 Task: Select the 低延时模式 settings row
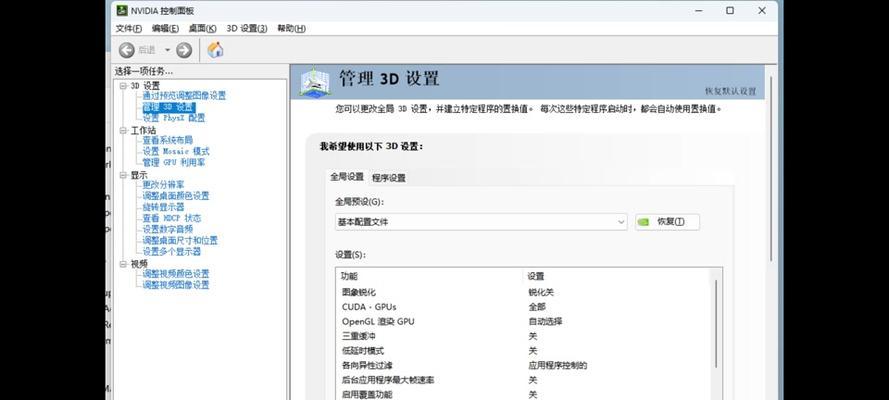(x=523, y=351)
